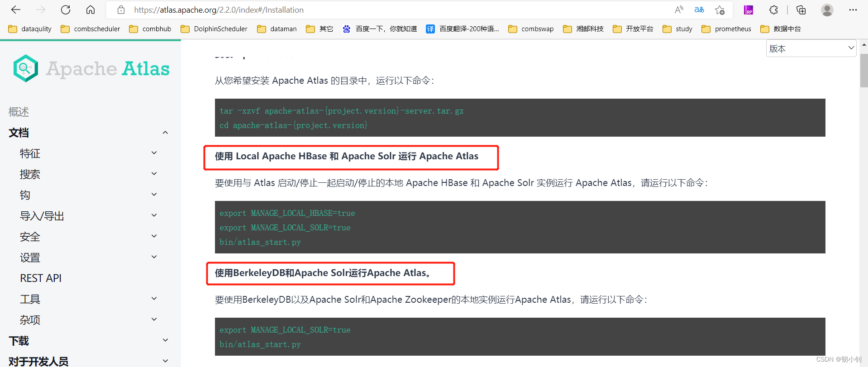Click the 'tar -xzvf apache-atlas' command line
The height and width of the screenshot is (367, 868).
tap(342, 111)
